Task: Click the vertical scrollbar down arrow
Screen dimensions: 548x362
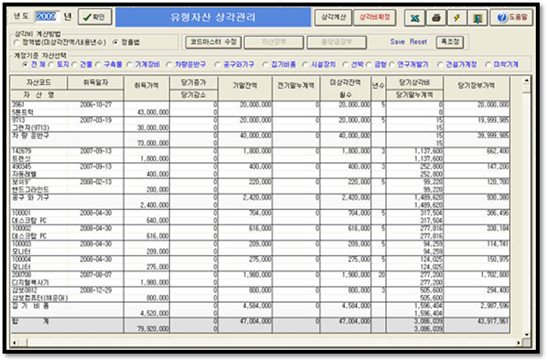Action: 526,334
